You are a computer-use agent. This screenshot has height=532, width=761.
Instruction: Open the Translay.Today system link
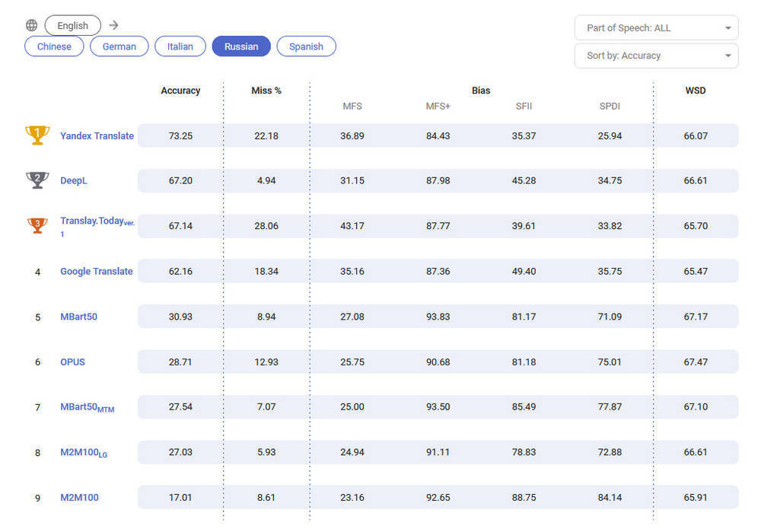tap(92, 221)
